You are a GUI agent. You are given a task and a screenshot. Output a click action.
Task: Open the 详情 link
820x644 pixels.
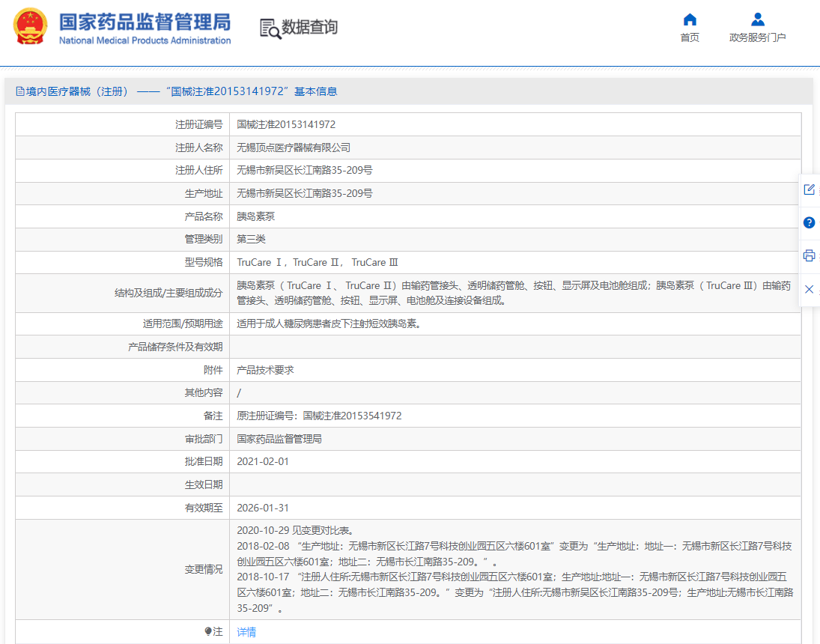point(246,632)
